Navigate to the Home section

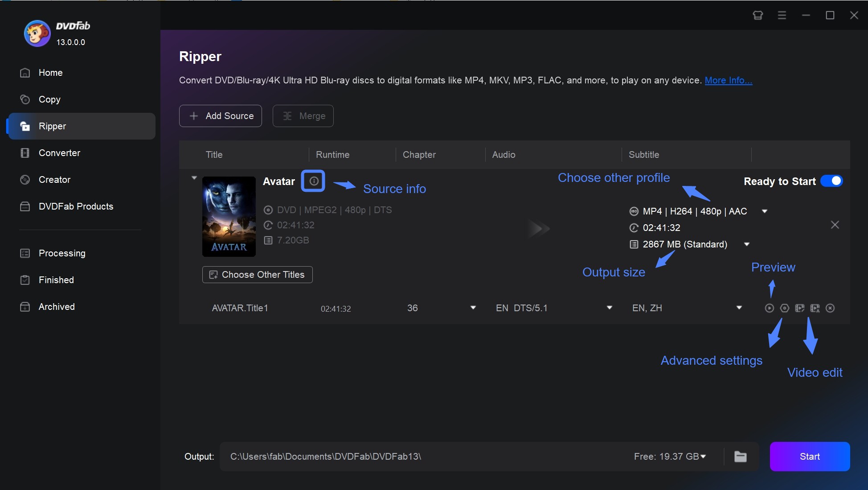click(50, 72)
